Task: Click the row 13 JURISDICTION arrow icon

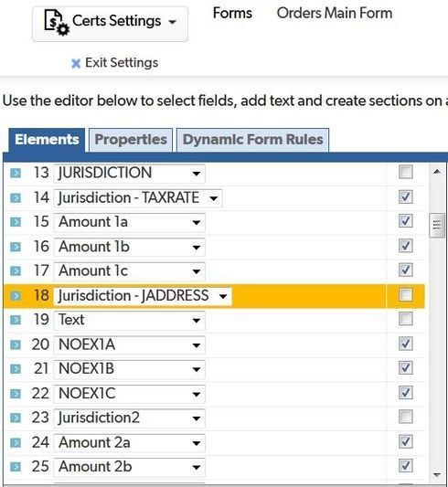Action: 16,173
